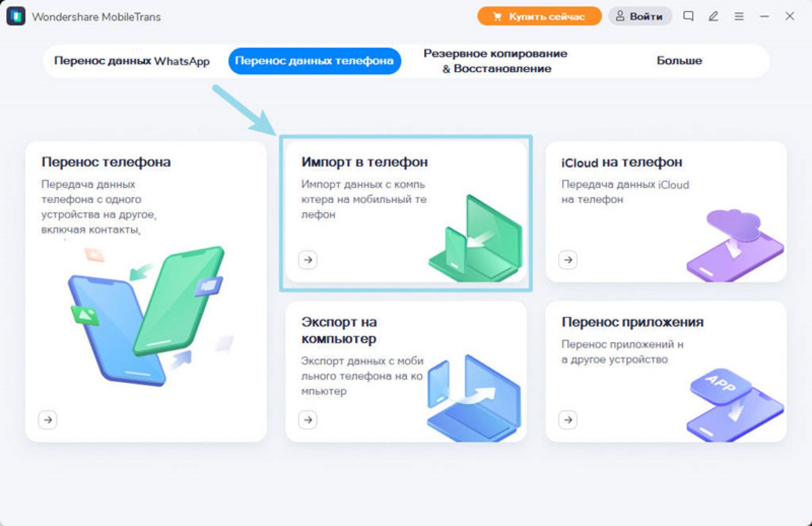Click arrow button in Импорт в телефон card

pos(308,260)
